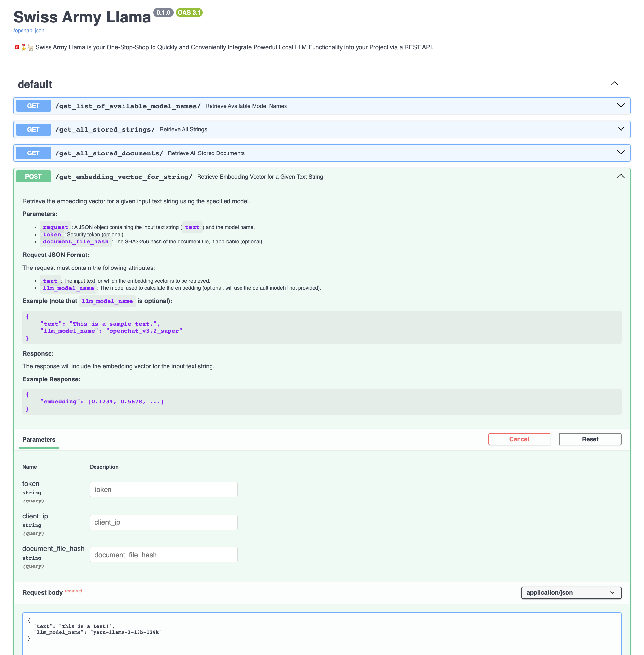This screenshot has width=644, height=655.
Task: Collapse get_embedding_vector_for_string endpoint arrow
Action: point(620,176)
